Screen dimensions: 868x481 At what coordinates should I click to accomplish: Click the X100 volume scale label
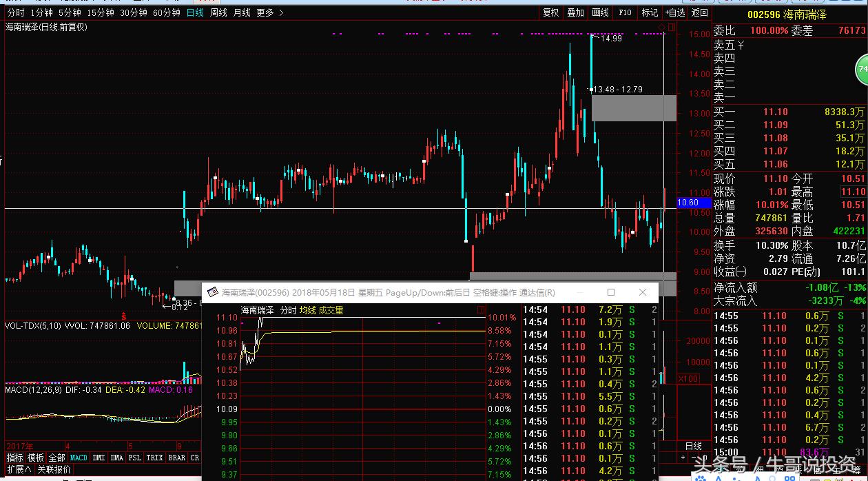click(x=688, y=378)
